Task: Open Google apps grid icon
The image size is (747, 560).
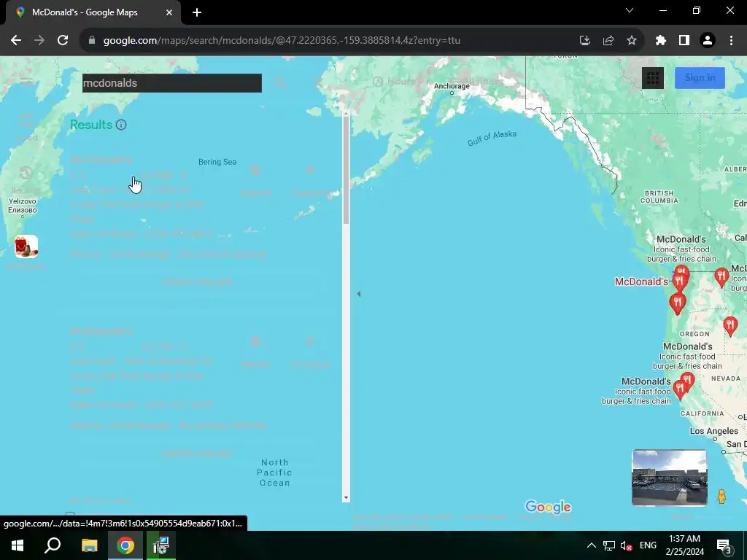Action: (653, 77)
